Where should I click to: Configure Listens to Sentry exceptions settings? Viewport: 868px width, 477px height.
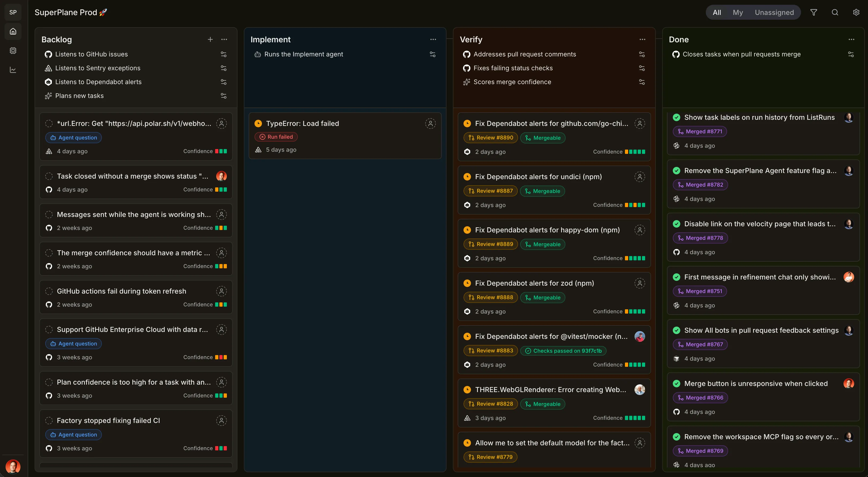tap(223, 68)
